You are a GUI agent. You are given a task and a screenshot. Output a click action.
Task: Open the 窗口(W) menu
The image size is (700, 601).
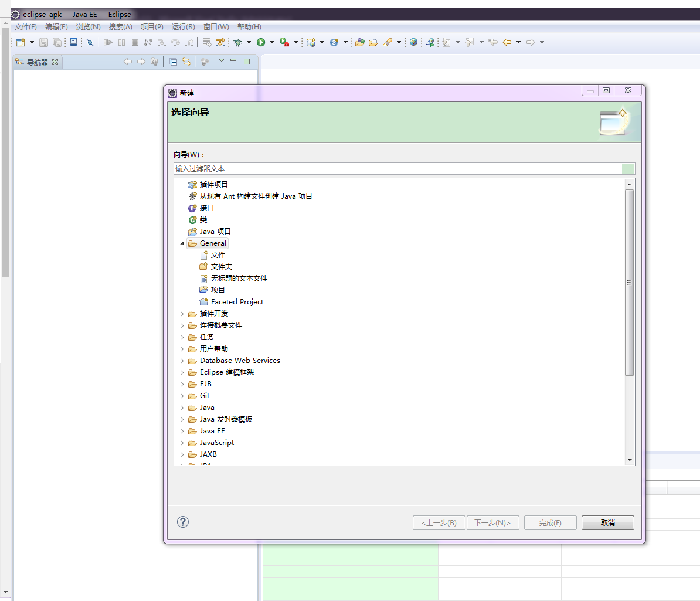216,27
